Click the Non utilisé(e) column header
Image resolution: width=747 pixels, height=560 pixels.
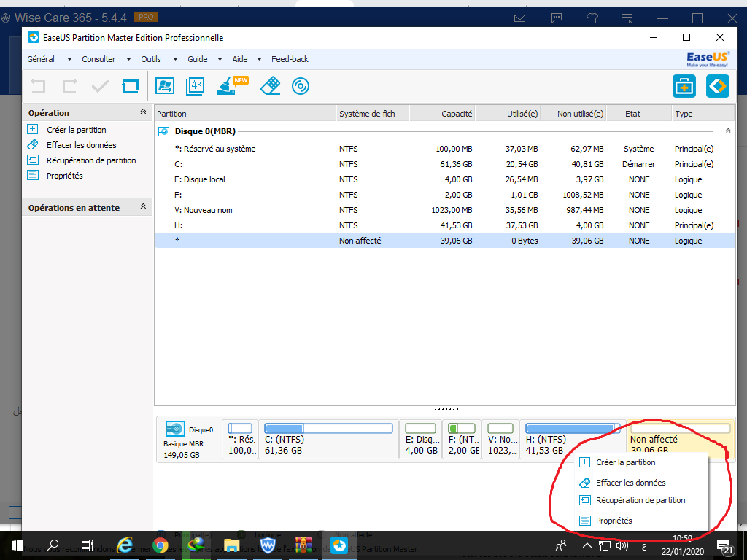pyautogui.click(x=573, y=114)
